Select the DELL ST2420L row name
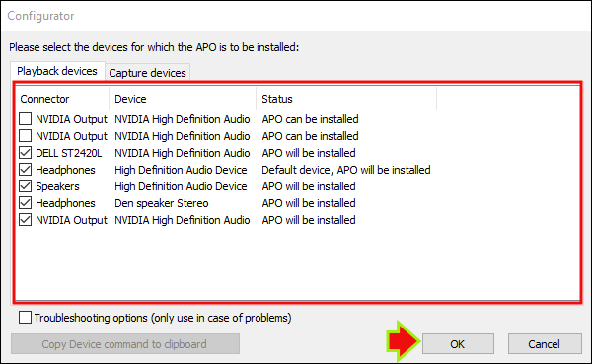Image resolution: width=592 pixels, height=364 pixels. [69, 153]
